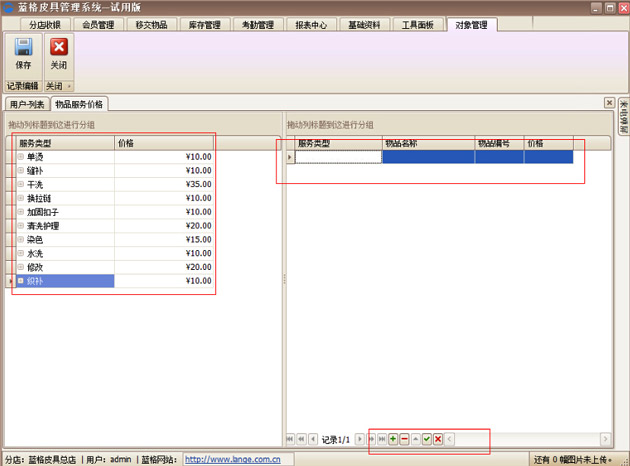630x466 pixels.
Task: Open the www.lange.com.cn website link
Action: coord(233,460)
